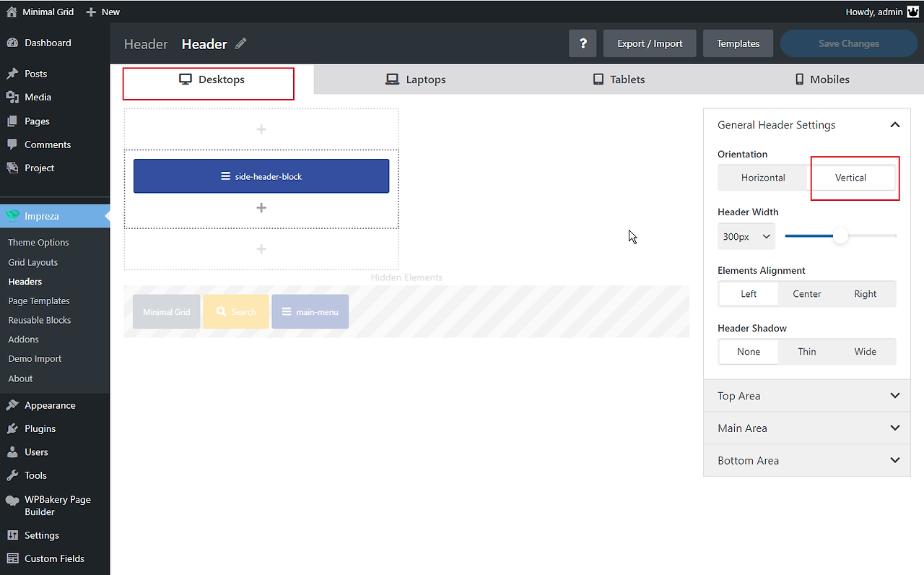
Task: Click the Header Width slider handle
Action: tap(840, 236)
